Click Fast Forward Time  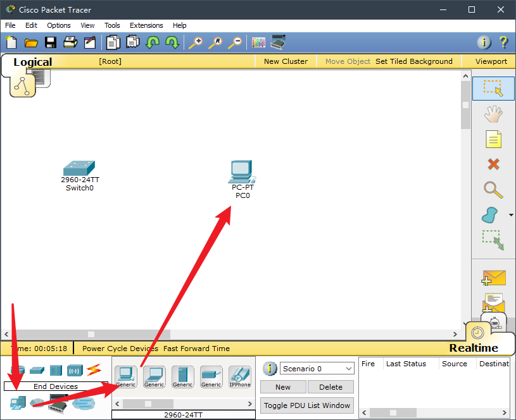pos(196,349)
